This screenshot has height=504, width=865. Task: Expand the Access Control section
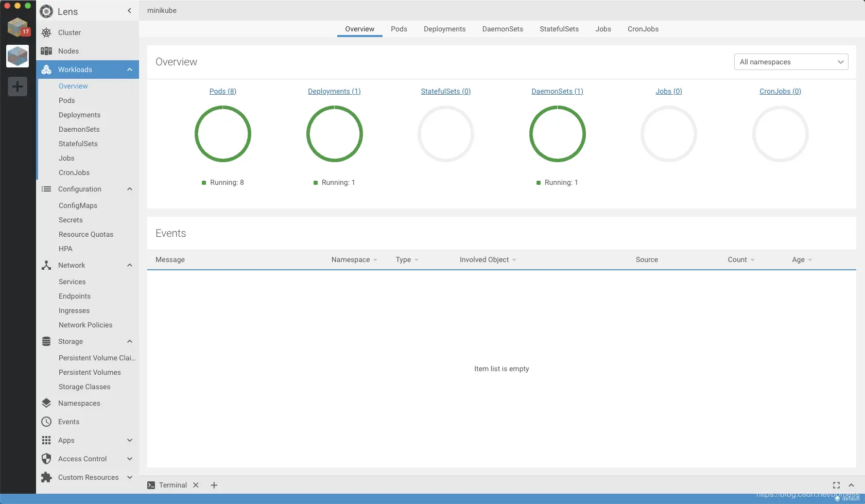click(x=130, y=459)
